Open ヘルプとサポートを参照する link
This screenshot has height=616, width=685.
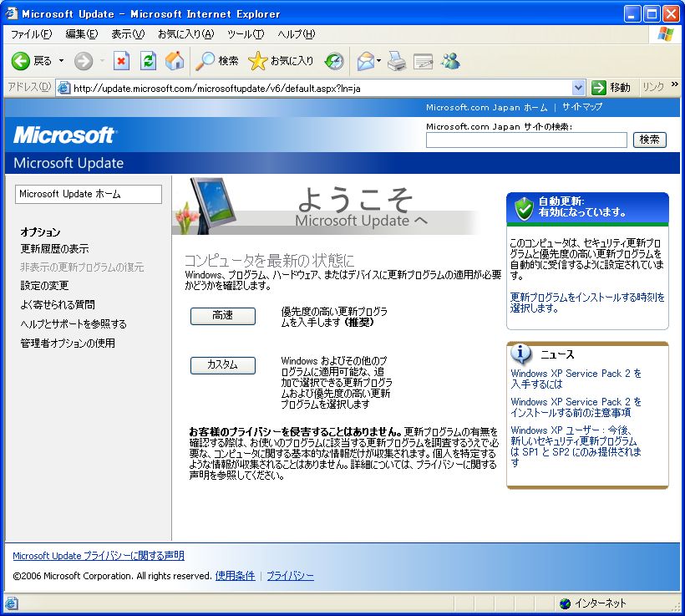coord(74,324)
